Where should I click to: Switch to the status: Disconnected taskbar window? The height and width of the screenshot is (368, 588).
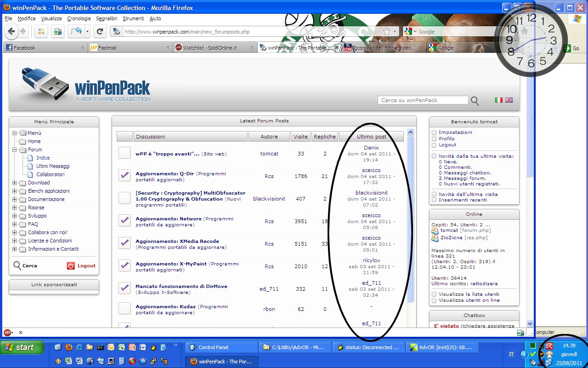click(369, 347)
